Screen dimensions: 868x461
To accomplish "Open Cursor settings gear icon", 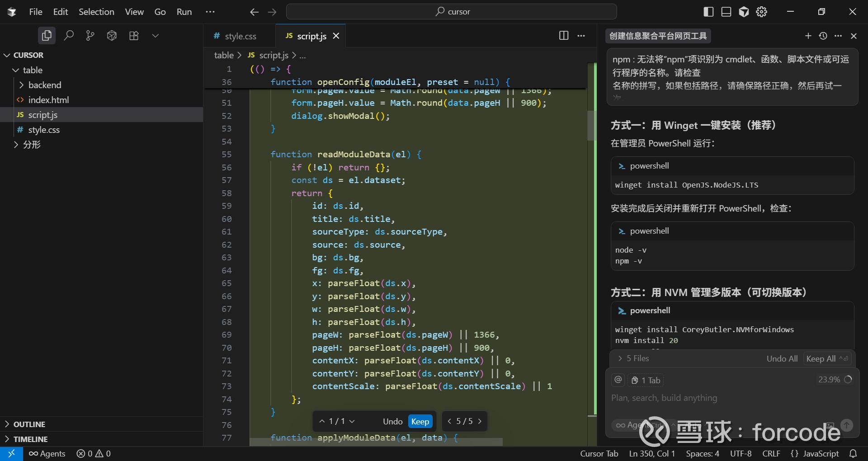I will (x=762, y=12).
